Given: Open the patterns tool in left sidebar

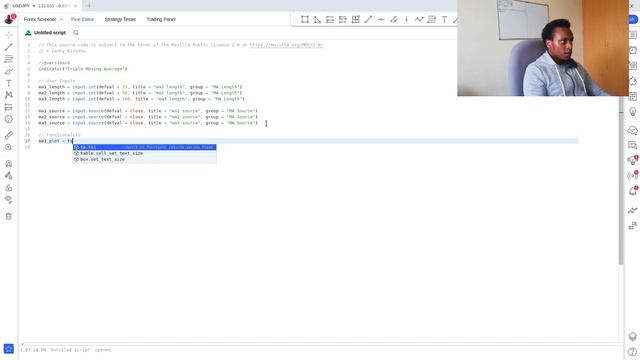Looking at the screenshot, I should 9,95.
